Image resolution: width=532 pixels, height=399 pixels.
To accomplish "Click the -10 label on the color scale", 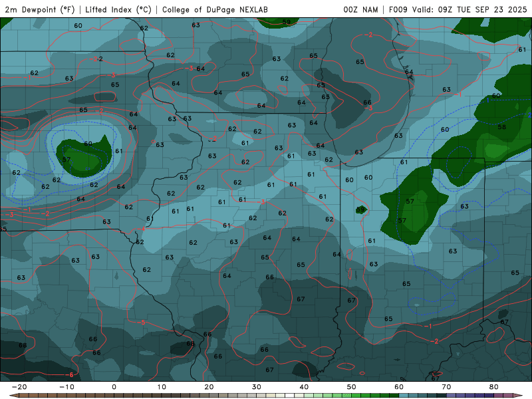I will coord(66,387).
